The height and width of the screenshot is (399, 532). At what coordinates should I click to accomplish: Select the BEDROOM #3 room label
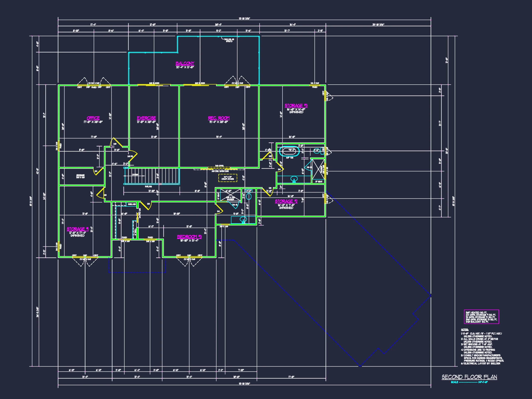(189, 237)
